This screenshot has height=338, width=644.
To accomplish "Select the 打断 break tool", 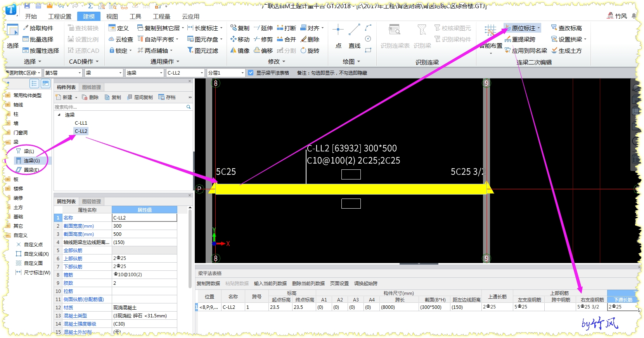I will [x=286, y=28].
